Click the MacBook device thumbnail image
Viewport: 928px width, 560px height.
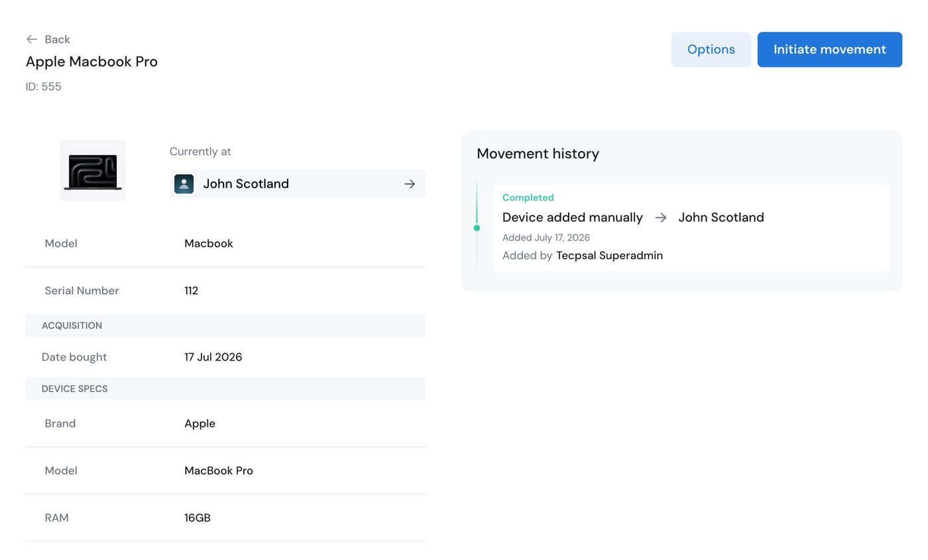click(93, 170)
